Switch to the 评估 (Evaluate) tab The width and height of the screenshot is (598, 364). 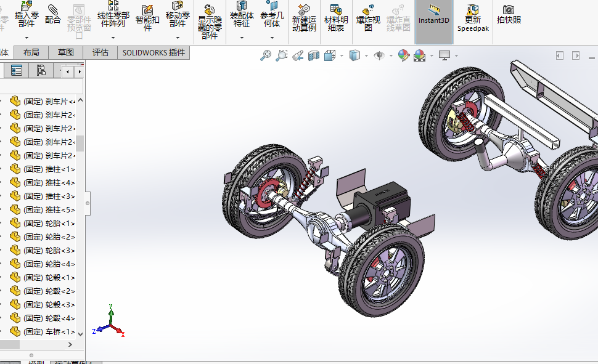point(100,52)
